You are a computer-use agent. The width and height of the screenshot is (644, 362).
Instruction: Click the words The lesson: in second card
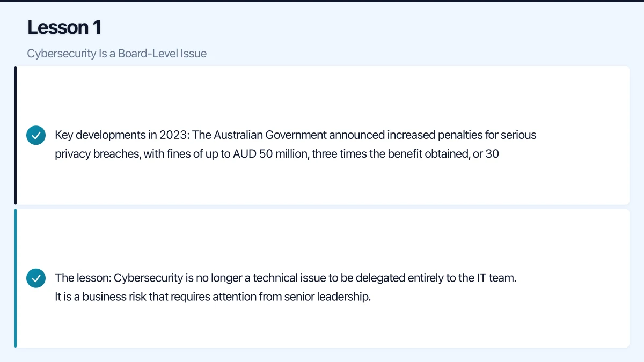pos(83,278)
